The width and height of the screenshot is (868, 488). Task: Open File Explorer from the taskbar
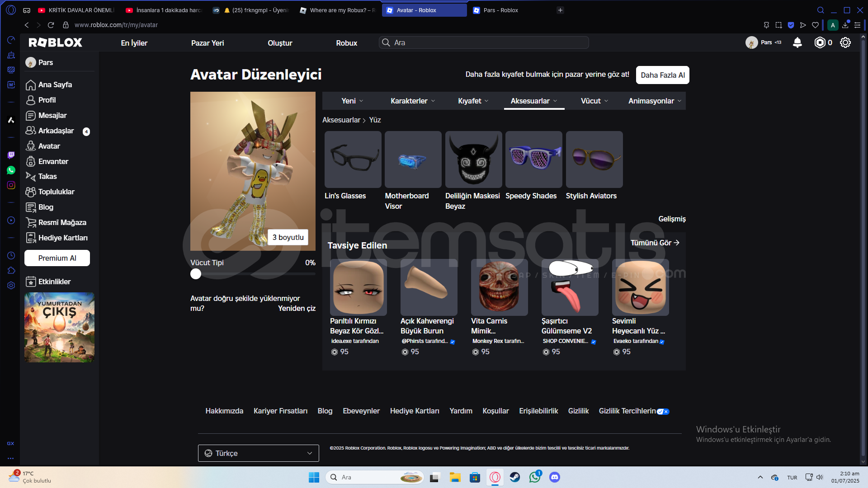click(455, 477)
